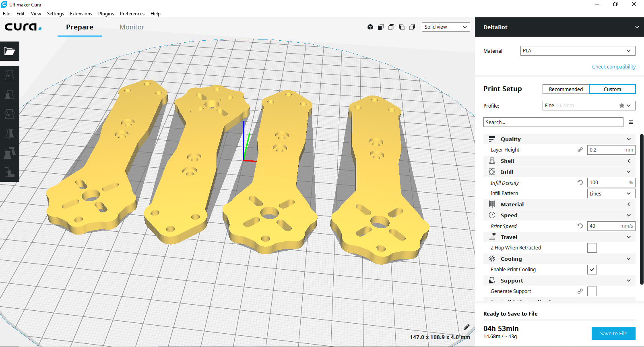
Task: Switch to left side camera view icon
Action: pos(402,27)
